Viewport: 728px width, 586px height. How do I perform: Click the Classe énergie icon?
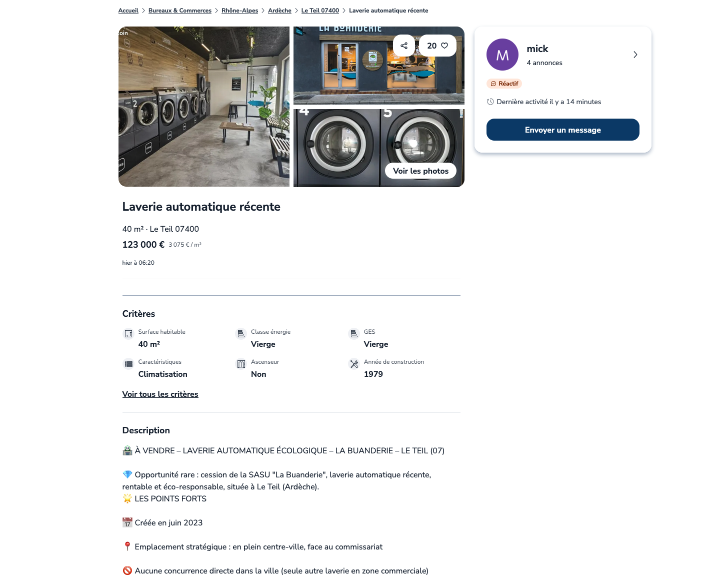241,334
